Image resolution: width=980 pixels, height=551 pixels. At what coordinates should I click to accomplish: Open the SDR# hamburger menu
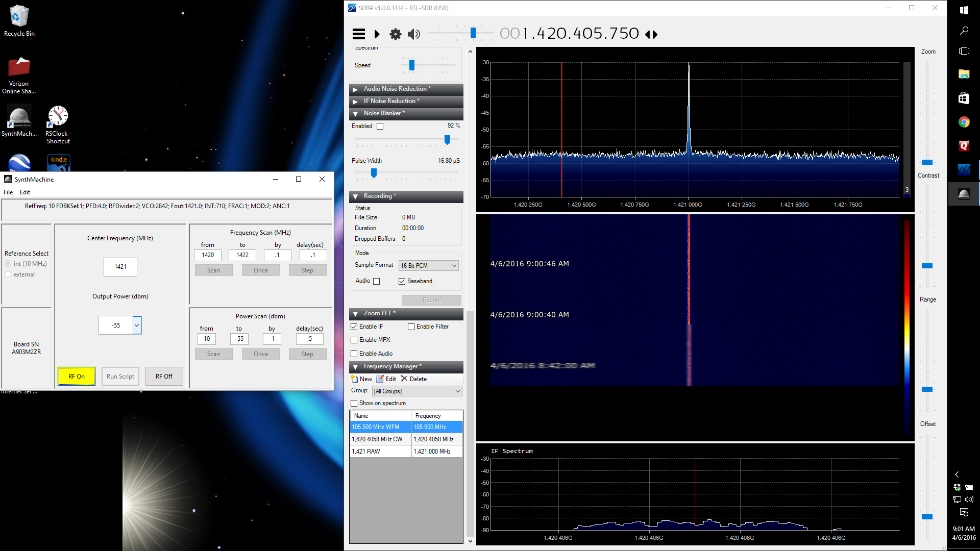pyautogui.click(x=359, y=34)
